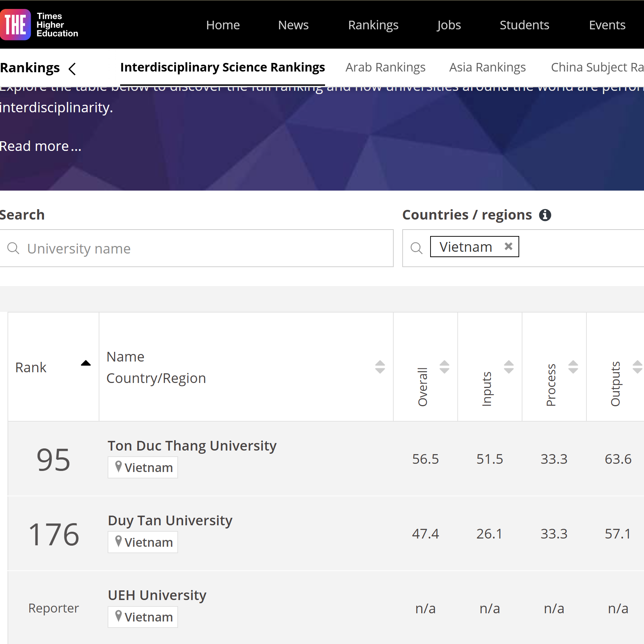The image size is (644, 644).
Task: Click the Countries / regions info icon
Action: point(545,215)
